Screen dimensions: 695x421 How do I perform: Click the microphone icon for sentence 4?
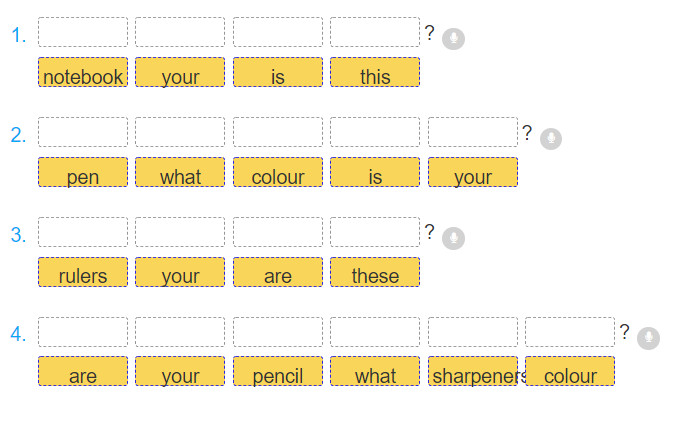pos(648,339)
